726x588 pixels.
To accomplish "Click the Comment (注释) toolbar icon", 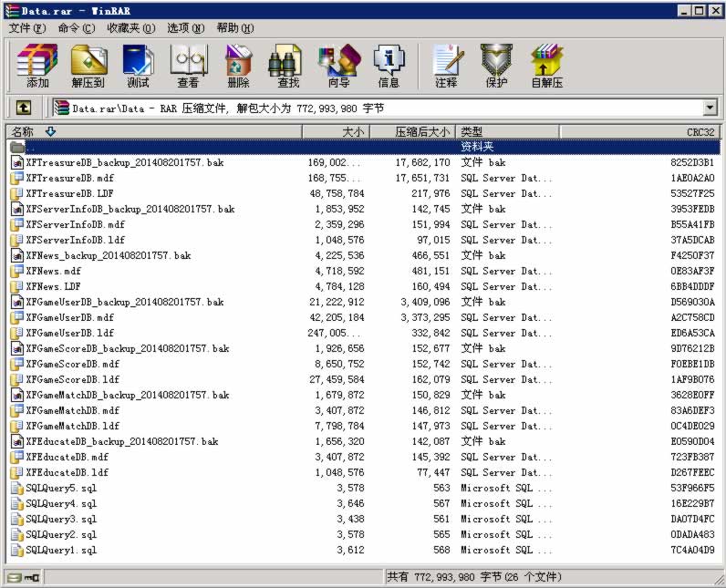I will 446,66.
